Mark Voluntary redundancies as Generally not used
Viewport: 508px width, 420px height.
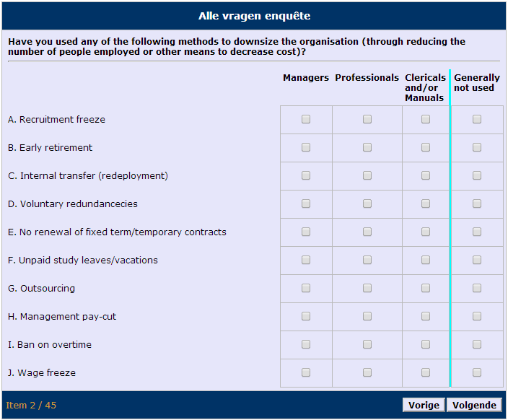[477, 204]
